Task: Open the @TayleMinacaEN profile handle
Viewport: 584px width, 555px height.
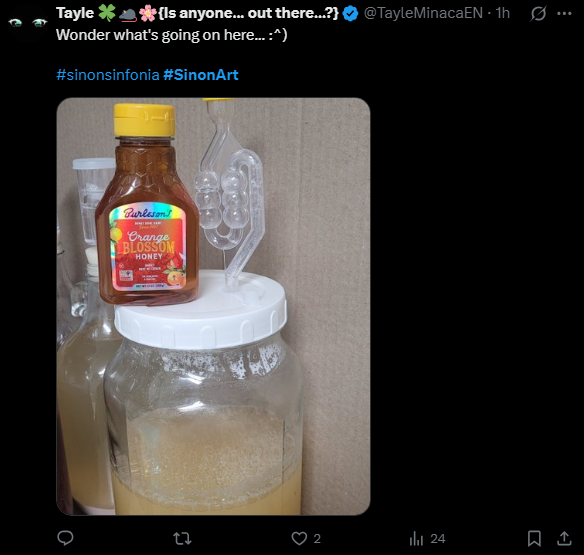Action: (x=423, y=13)
